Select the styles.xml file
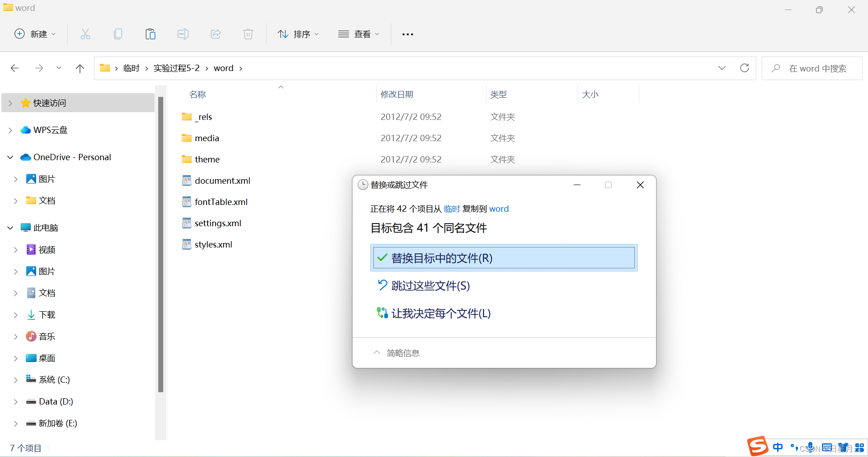Viewport: 868px width, 457px height. tap(207, 244)
